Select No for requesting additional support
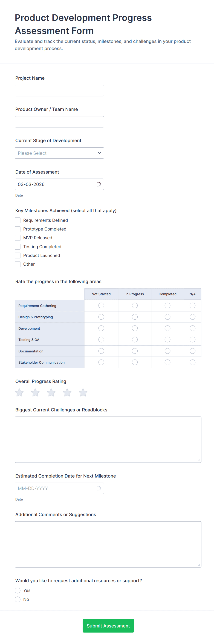Viewport: 214px width, 644px height. click(x=17, y=599)
